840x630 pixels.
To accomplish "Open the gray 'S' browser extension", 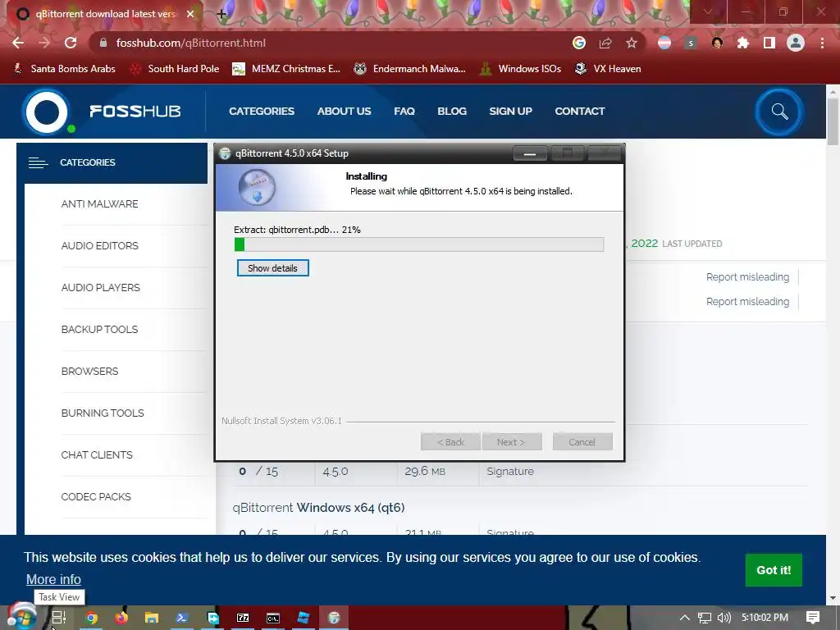I will [691, 43].
